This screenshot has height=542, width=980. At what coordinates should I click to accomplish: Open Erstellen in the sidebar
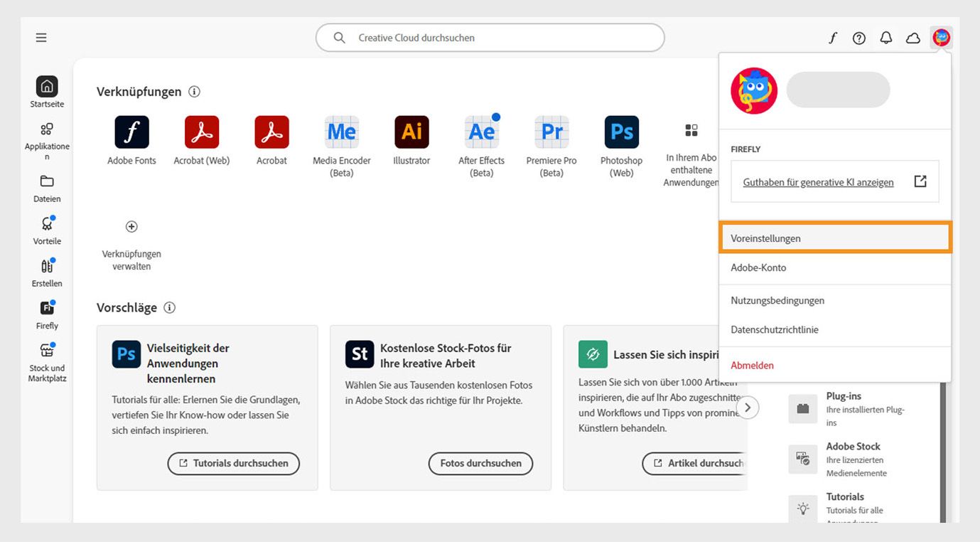[47, 272]
